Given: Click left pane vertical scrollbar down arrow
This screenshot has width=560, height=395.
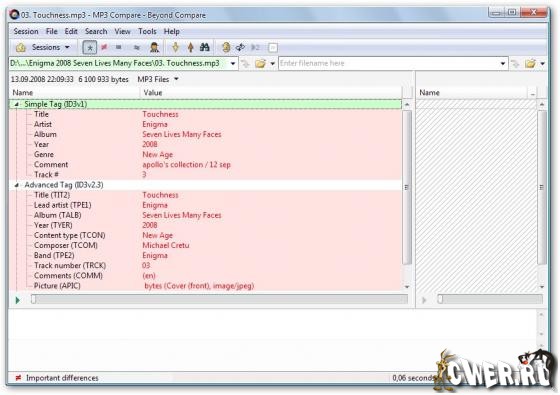Looking at the screenshot, I should 407,287.
